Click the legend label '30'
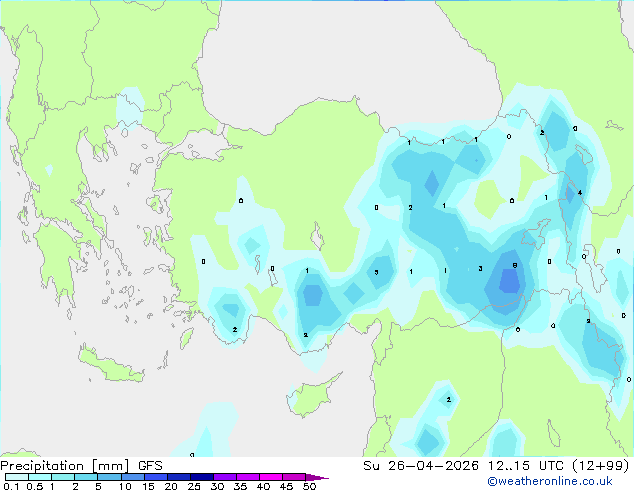 coord(217,486)
